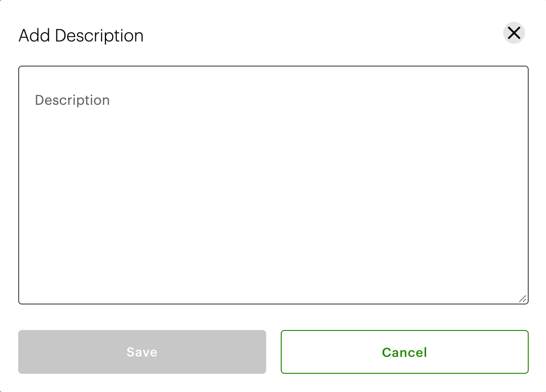
Task: Choose the green-outlined Cancel option
Action: coord(404,351)
